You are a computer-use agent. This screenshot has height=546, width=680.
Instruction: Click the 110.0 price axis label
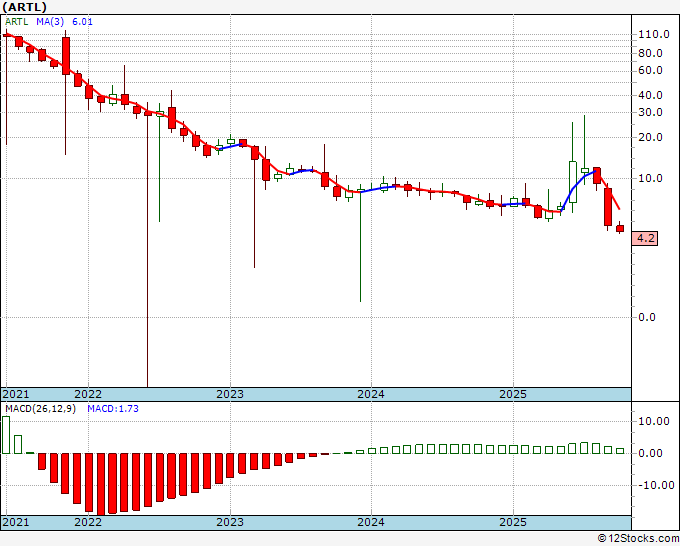tap(654, 34)
